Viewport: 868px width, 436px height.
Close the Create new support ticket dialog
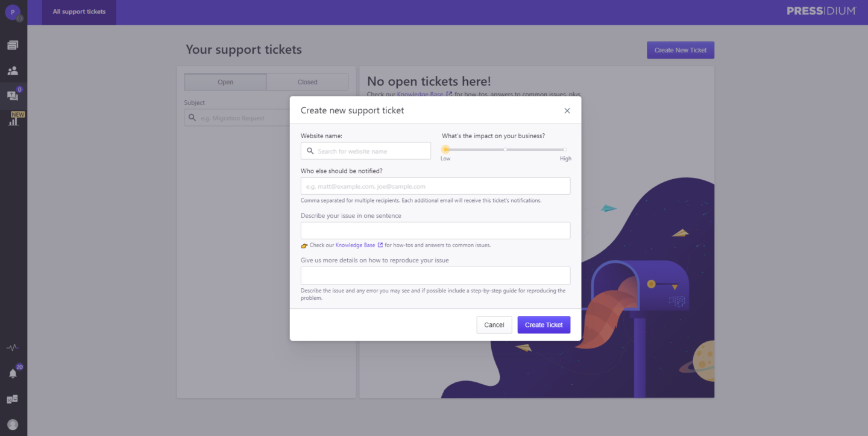(567, 111)
